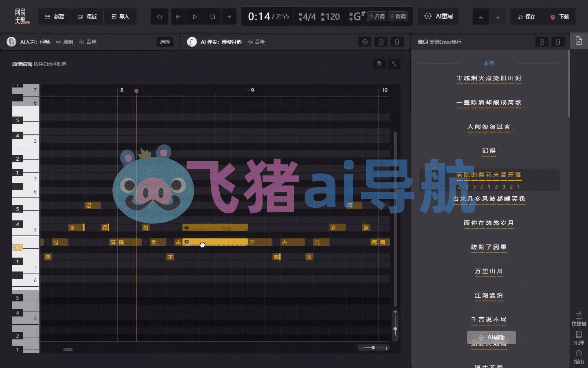
Task: Select the note labeled 记
Action: point(93,205)
